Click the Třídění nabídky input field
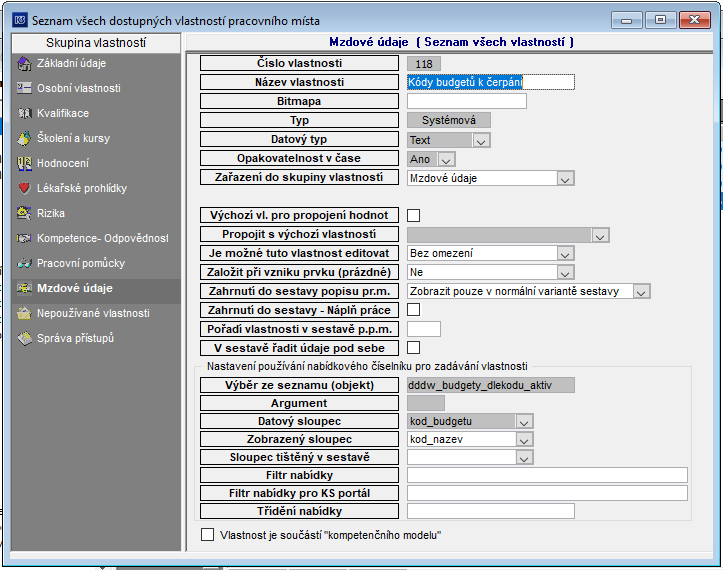 (x=491, y=511)
